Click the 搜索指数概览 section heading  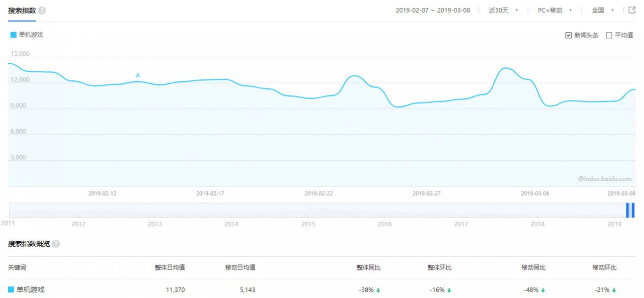click(29, 244)
